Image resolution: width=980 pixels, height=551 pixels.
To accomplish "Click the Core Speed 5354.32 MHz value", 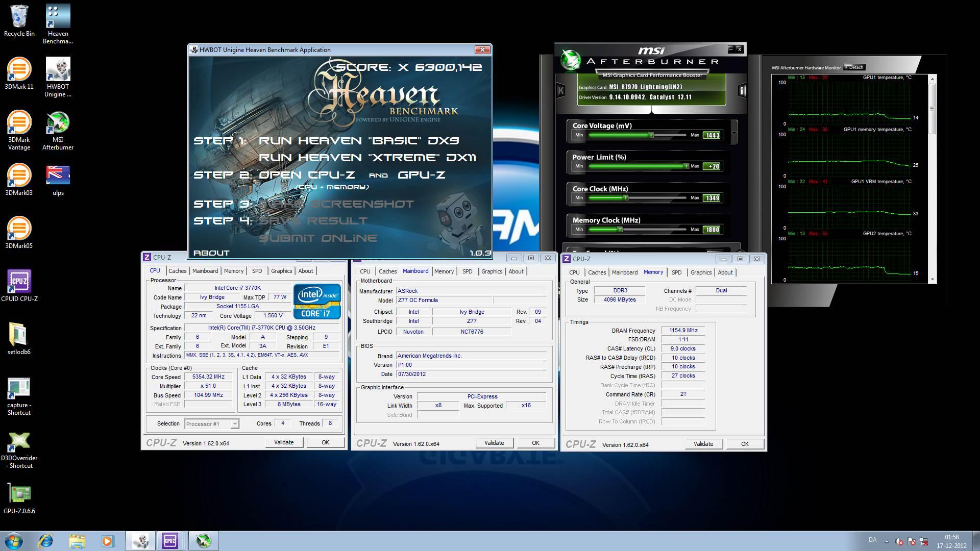I will pos(208,377).
